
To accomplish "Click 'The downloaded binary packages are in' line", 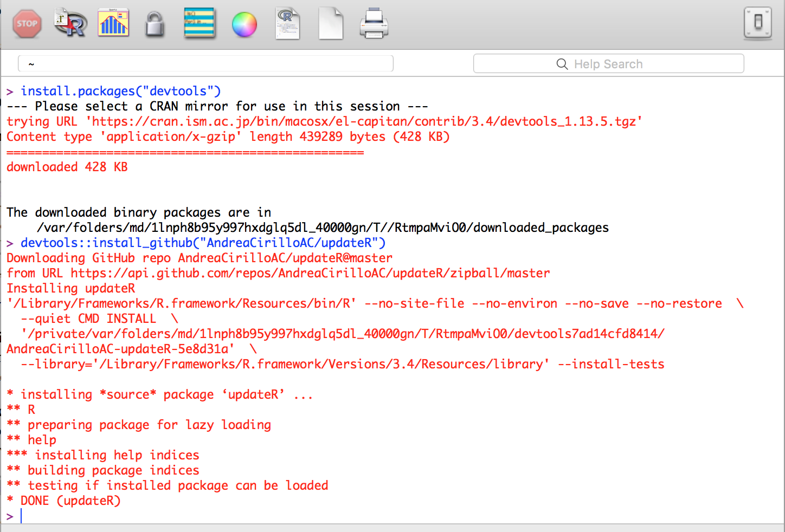I will (139, 212).
